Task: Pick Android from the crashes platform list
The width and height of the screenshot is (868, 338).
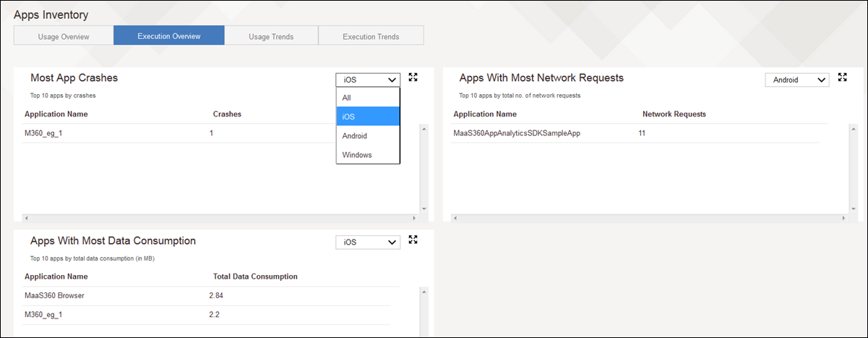Action: tap(367, 136)
